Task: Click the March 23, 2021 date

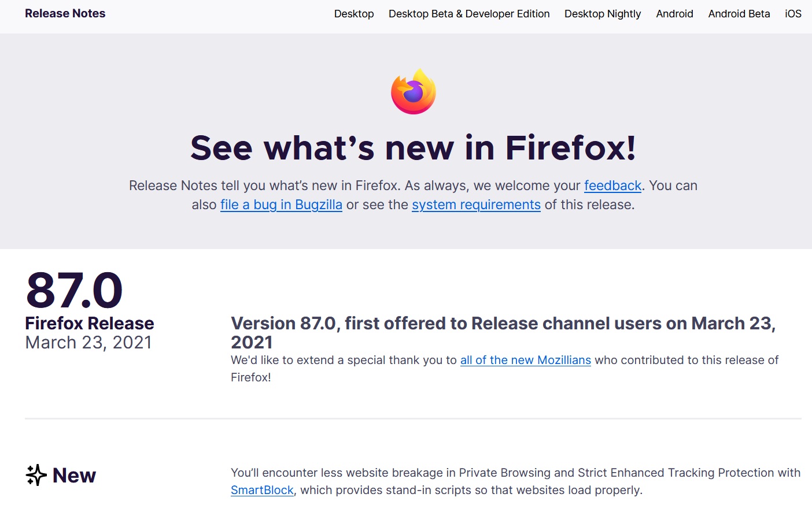Action: coord(88,342)
